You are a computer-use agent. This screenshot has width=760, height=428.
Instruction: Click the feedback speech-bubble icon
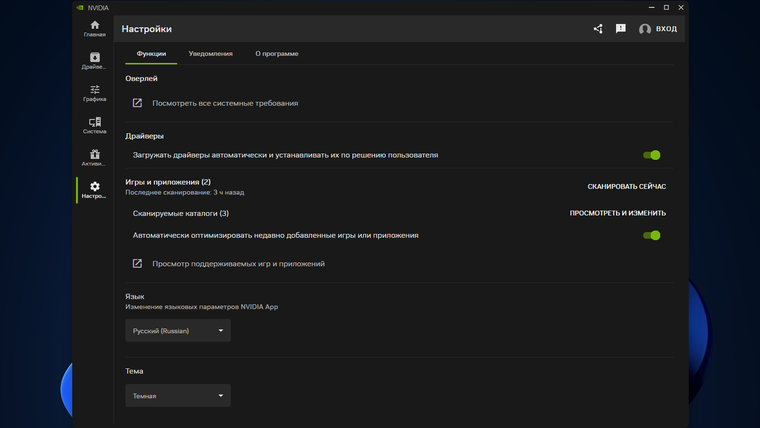click(621, 29)
